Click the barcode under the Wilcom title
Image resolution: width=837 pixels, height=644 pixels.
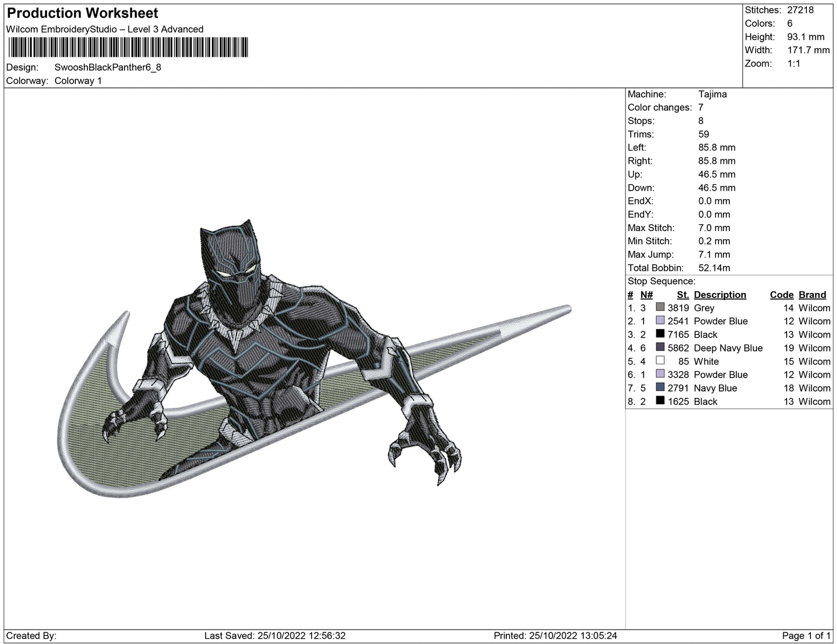(128, 47)
